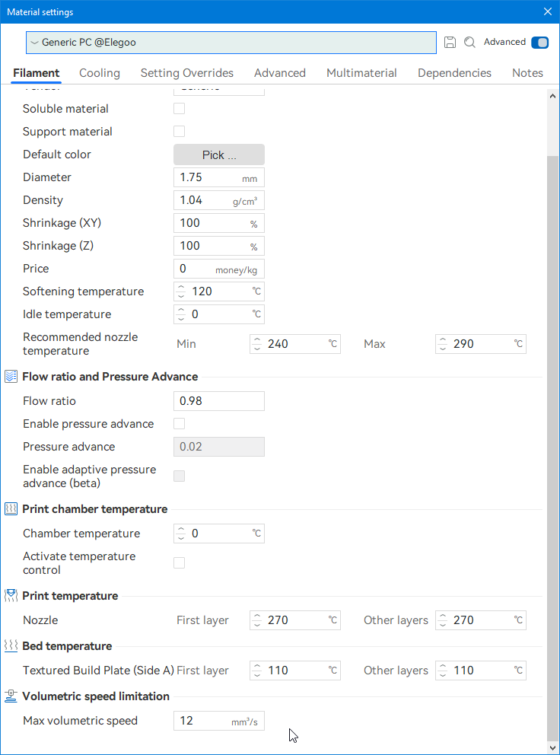Click the Print chamber temperature section icon
560x755 pixels.
(x=11, y=509)
